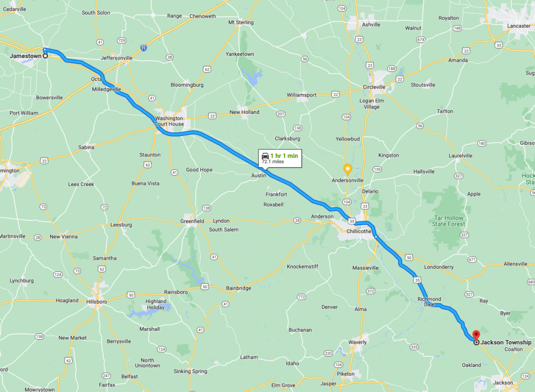
Task: Click the US 35 shield near Chillicothe
Action: 352,221
